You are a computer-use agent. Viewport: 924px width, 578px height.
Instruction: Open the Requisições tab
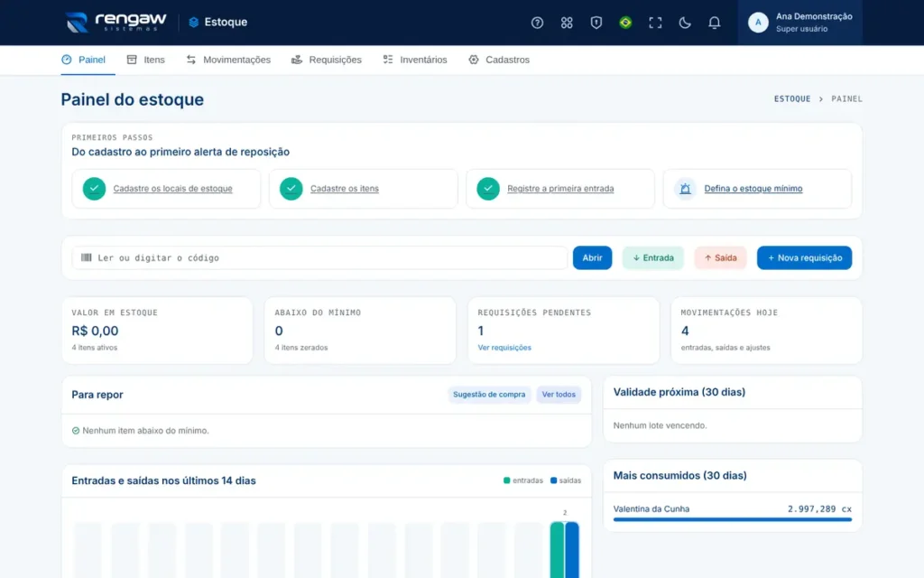327,60
